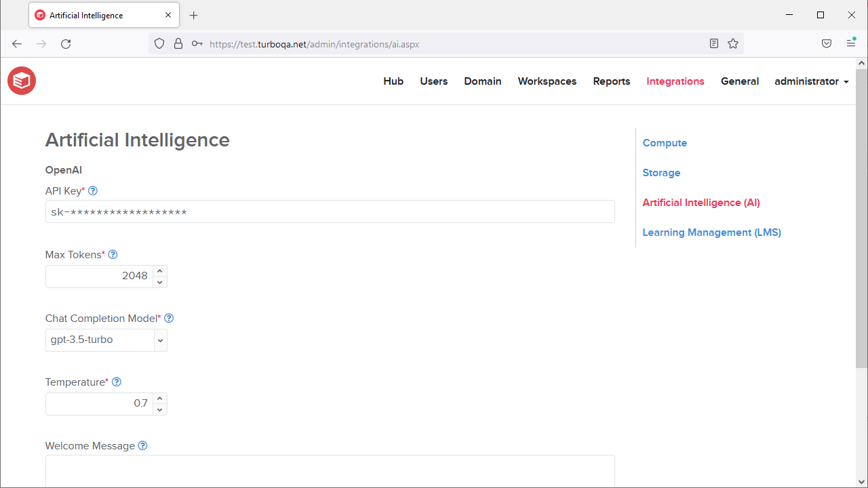Image resolution: width=868 pixels, height=488 pixels.
Task: Click the red TurboQA logo icon
Action: [22, 81]
